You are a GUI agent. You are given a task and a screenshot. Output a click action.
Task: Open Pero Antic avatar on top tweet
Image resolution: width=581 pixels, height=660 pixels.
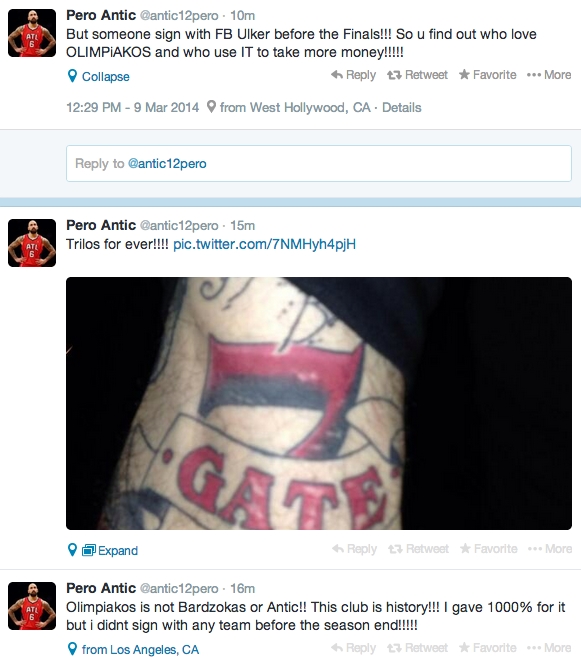[x=32, y=33]
